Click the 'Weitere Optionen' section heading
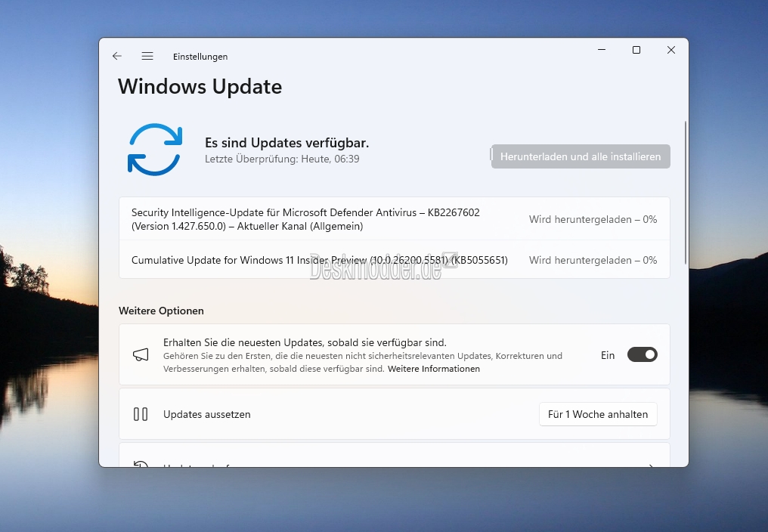768x532 pixels. (x=161, y=311)
